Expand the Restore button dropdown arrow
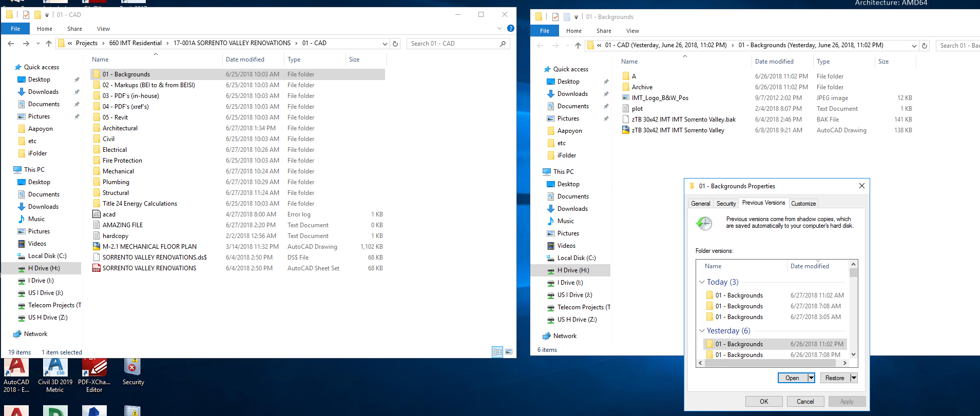This screenshot has width=980, height=416. [x=854, y=378]
